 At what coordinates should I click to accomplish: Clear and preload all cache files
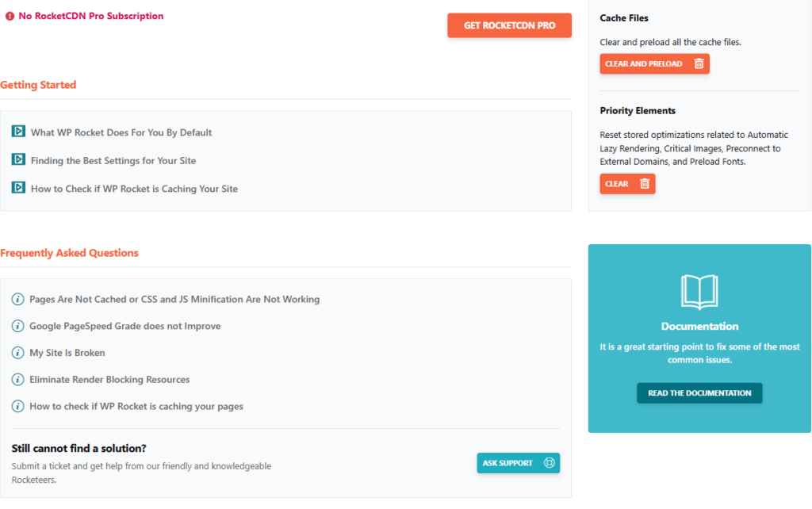coord(654,63)
